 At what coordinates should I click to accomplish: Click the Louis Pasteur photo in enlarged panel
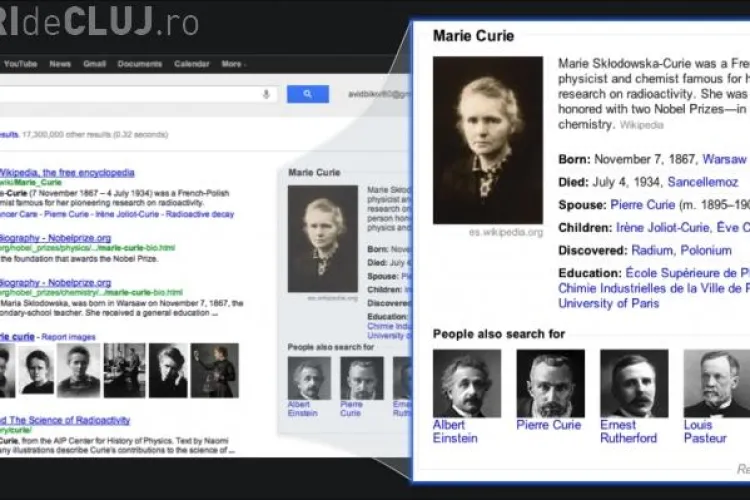point(717,383)
